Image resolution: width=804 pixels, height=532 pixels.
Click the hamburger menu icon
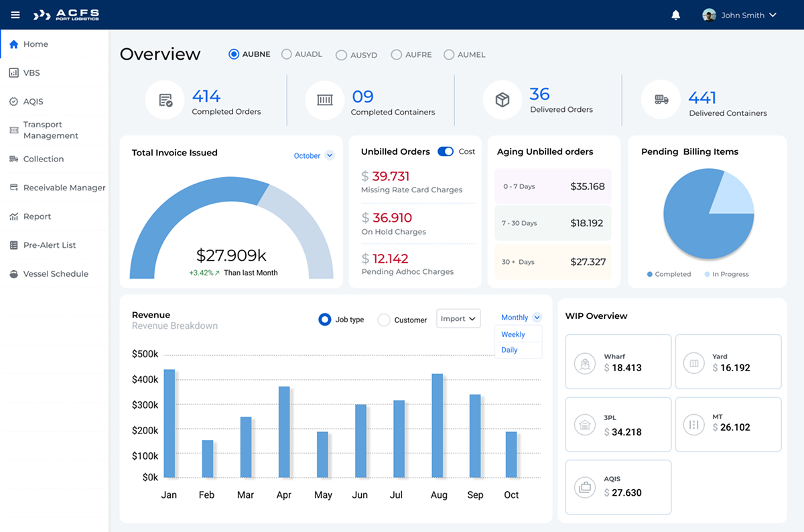pos(15,14)
